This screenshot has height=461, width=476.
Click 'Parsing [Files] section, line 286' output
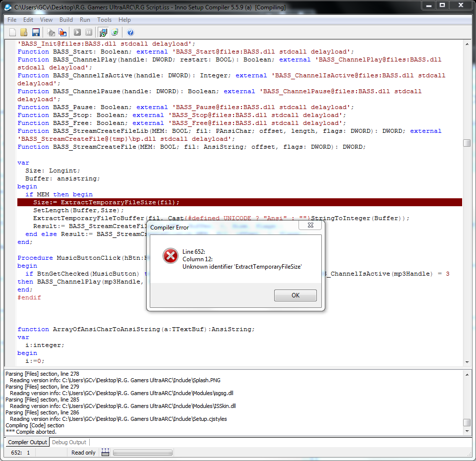(42, 412)
